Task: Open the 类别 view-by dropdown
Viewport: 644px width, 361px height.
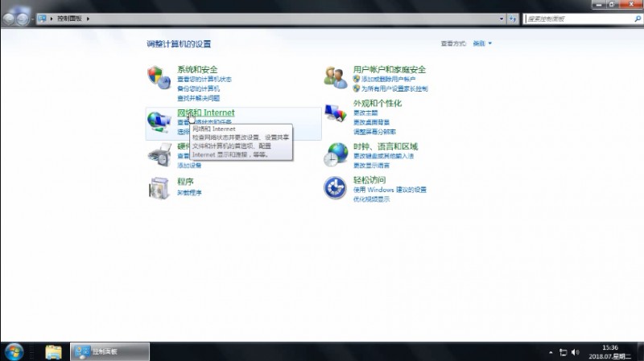Action: point(482,43)
